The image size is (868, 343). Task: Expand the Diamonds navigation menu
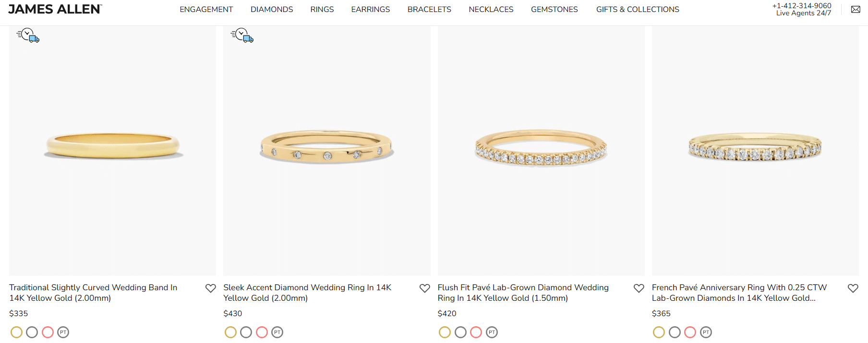(x=272, y=10)
